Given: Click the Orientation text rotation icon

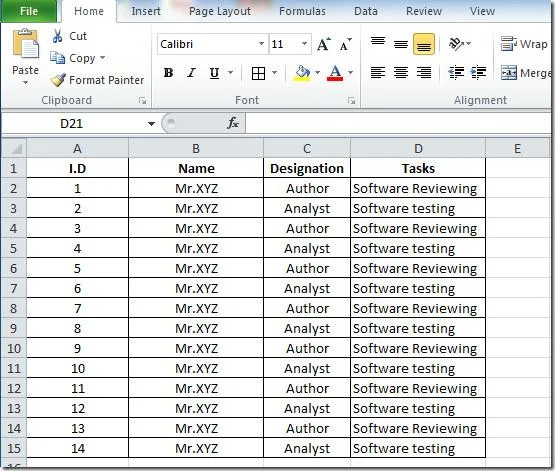Looking at the screenshot, I should tap(456, 44).
